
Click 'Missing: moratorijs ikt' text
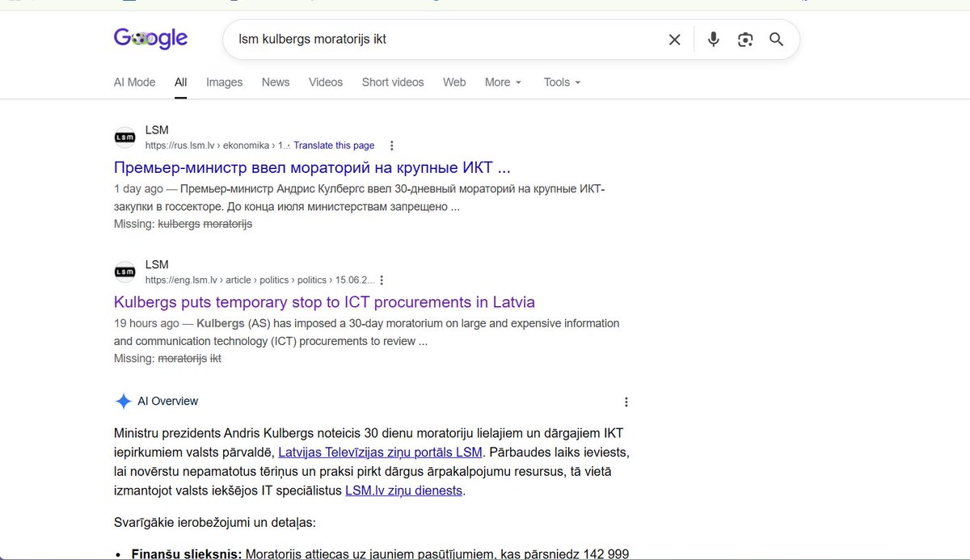pos(167,358)
